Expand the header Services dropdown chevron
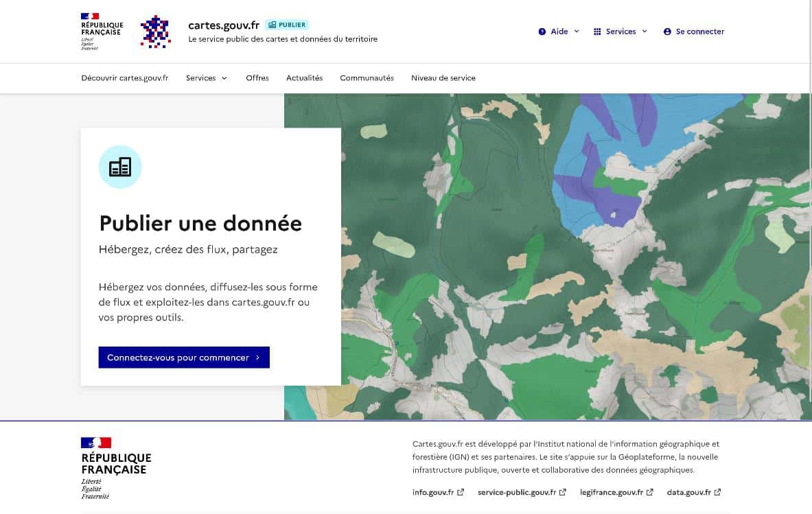 (x=645, y=32)
